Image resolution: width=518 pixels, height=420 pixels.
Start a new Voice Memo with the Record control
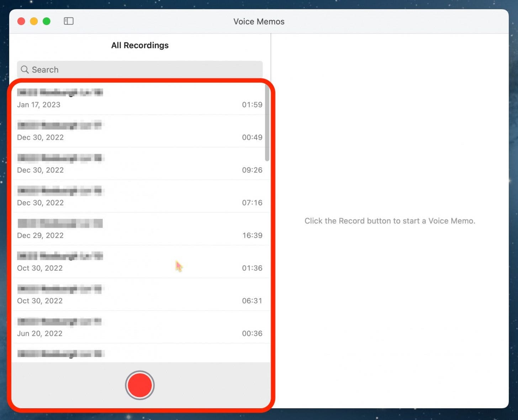(x=140, y=385)
